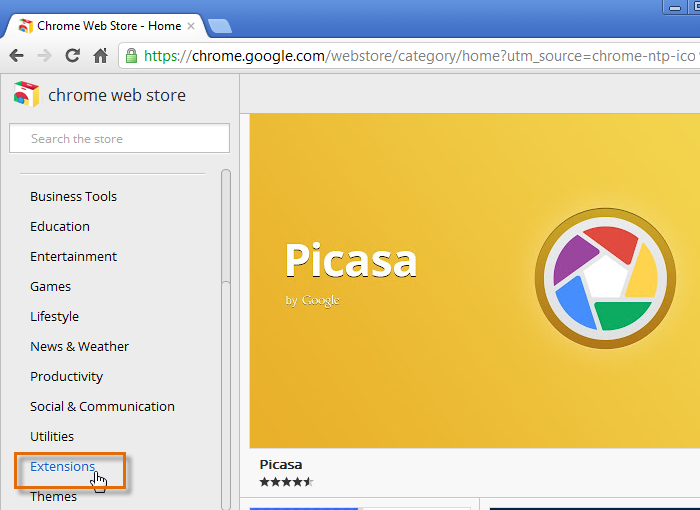Click the chrome web store heading text
This screenshot has width=700, height=510.
click(117, 95)
